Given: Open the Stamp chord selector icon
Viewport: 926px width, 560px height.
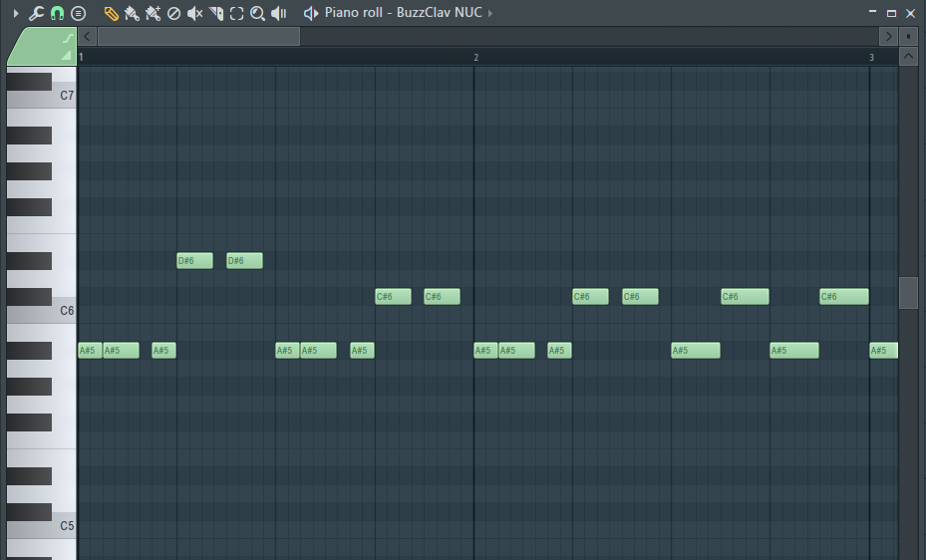Looking at the screenshot, I should tap(78, 13).
